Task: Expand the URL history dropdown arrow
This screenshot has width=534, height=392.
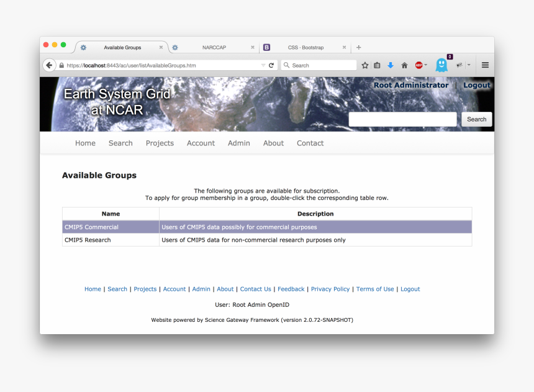Action: pyautogui.click(x=263, y=65)
